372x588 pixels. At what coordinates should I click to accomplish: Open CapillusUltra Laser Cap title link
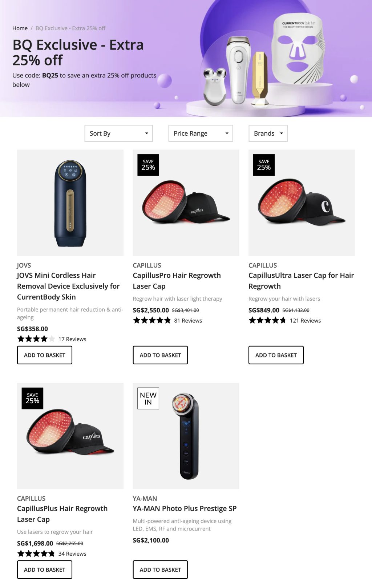(x=301, y=281)
